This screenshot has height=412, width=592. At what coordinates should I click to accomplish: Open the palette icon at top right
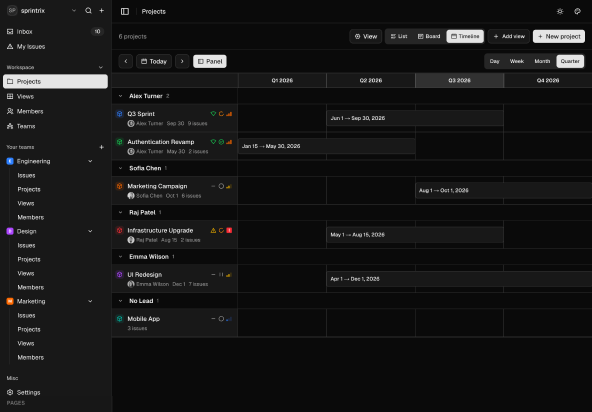click(577, 11)
